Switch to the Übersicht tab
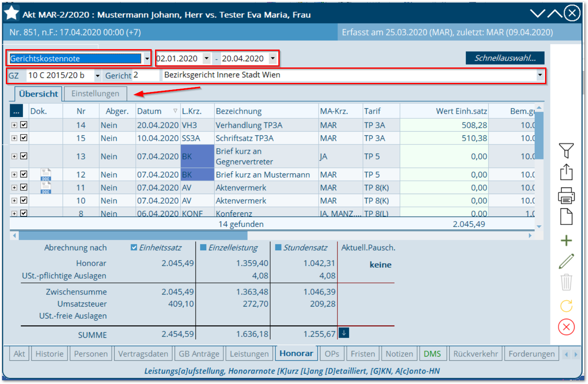The width and height of the screenshot is (588, 384). coord(38,94)
